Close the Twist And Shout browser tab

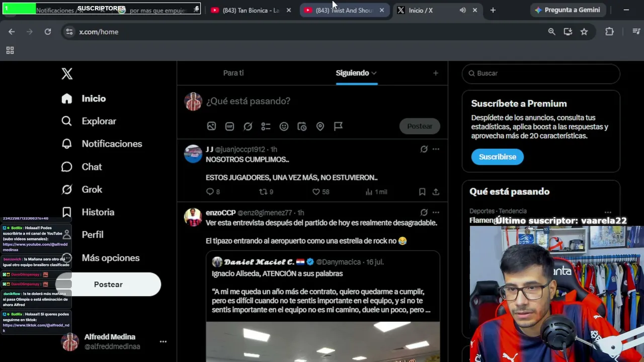tap(381, 10)
